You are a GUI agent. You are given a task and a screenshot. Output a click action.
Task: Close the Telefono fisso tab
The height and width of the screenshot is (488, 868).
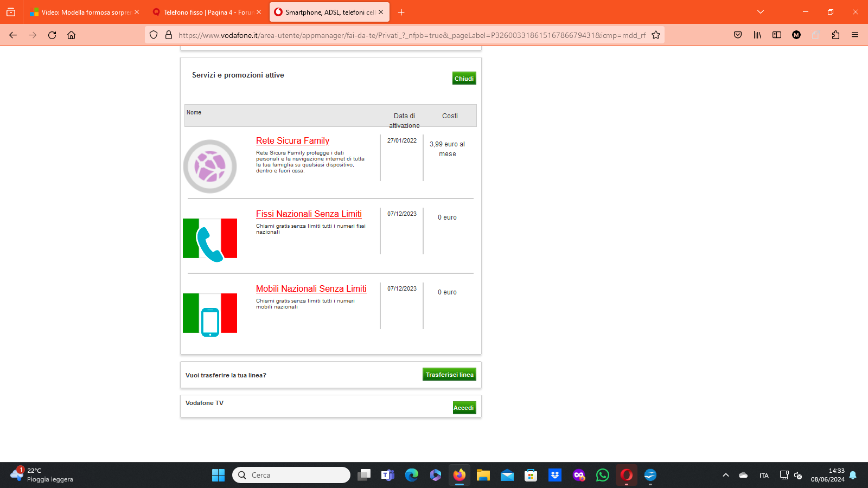(x=259, y=12)
